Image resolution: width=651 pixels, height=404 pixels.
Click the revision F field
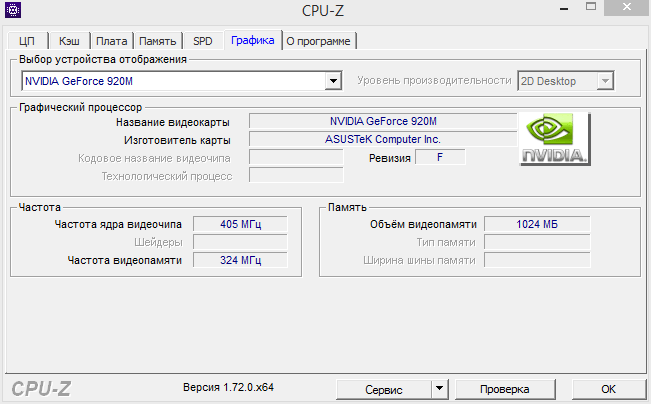pos(440,157)
